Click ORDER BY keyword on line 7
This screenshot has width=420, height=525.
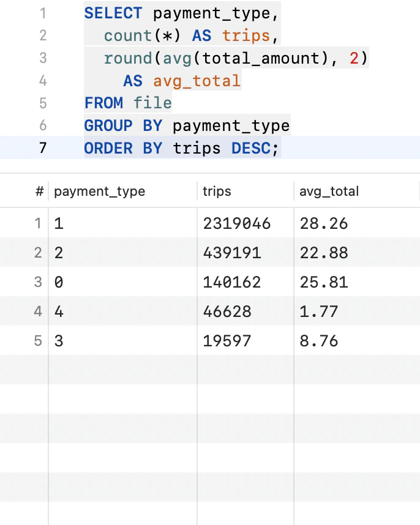pyautogui.click(x=123, y=148)
